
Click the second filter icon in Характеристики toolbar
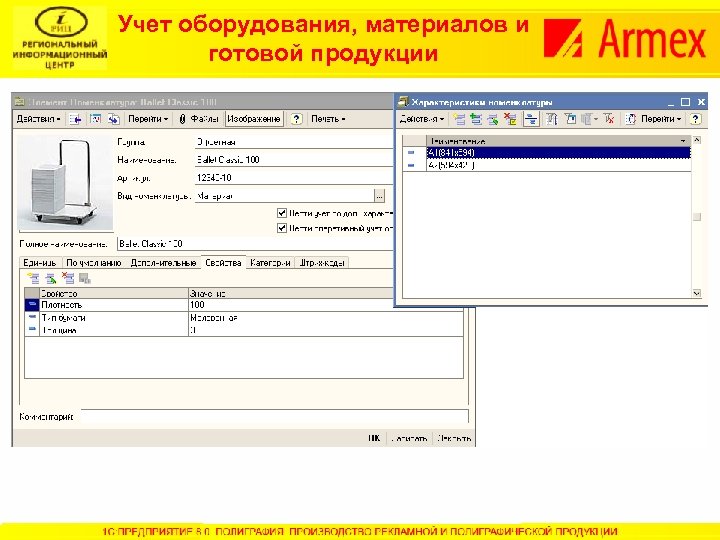(570, 119)
